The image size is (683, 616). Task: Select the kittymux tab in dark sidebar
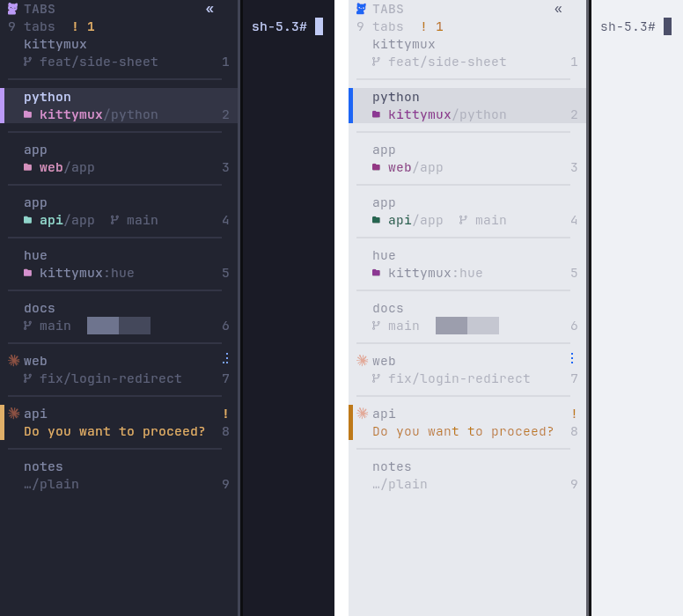pos(119,53)
